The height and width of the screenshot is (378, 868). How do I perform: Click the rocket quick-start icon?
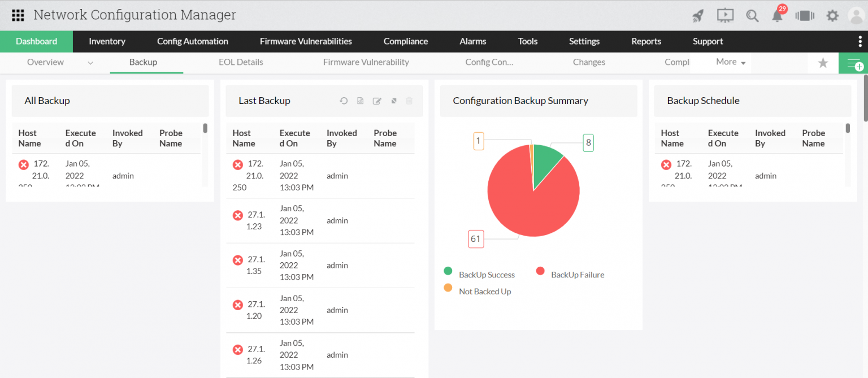coord(698,16)
